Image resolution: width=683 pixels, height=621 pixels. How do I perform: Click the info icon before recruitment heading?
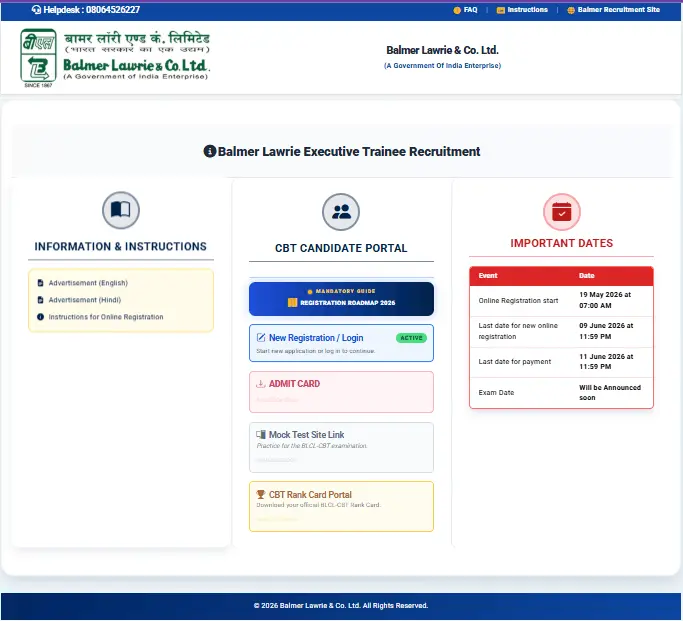[x=210, y=151]
